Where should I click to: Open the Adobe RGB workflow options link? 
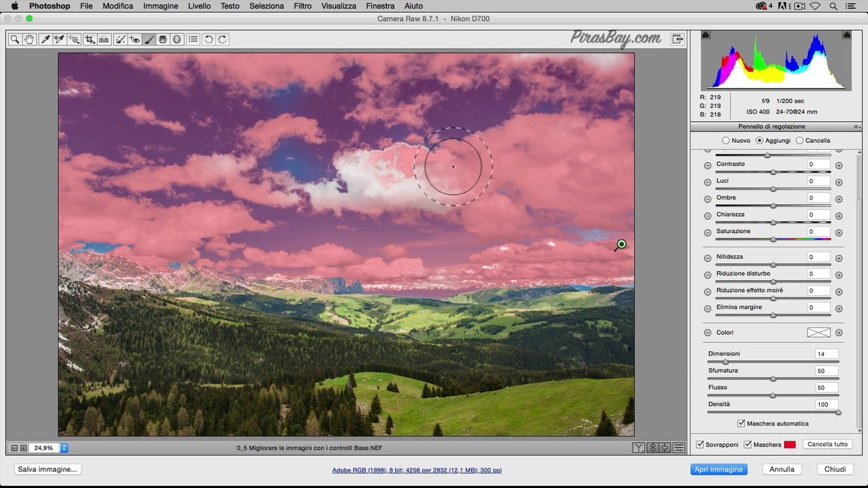tap(416, 470)
